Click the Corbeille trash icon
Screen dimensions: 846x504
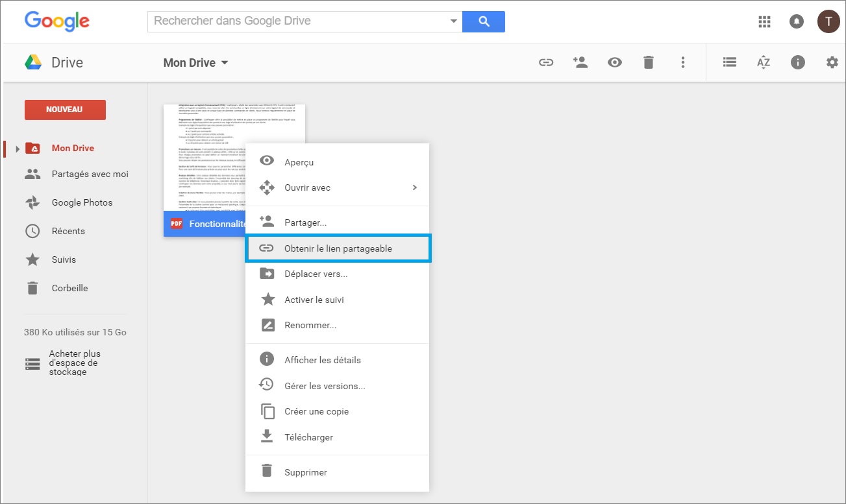point(32,288)
